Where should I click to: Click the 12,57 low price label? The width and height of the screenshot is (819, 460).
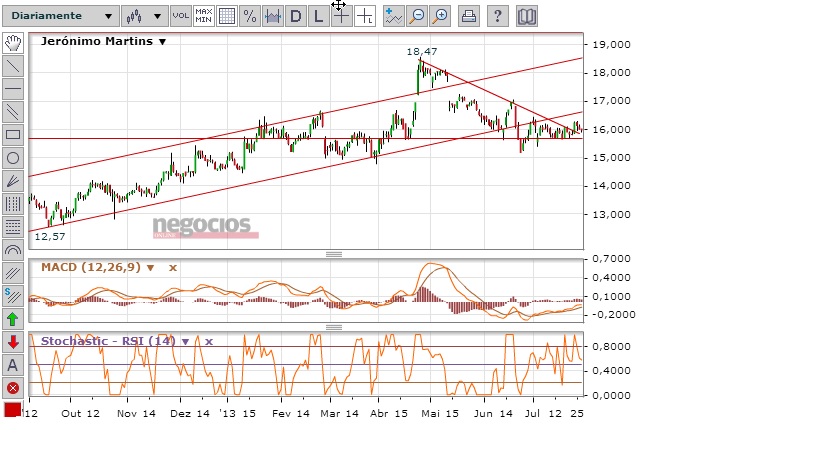click(50, 237)
